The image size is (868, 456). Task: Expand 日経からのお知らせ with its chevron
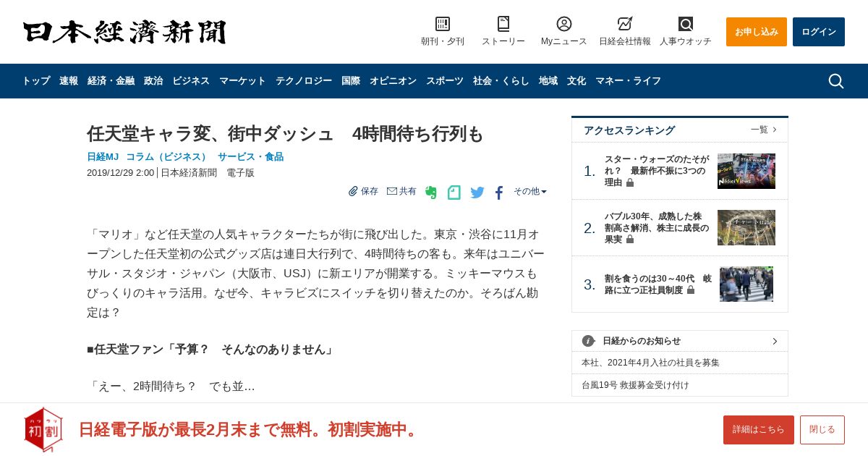[x=775, y=341]
